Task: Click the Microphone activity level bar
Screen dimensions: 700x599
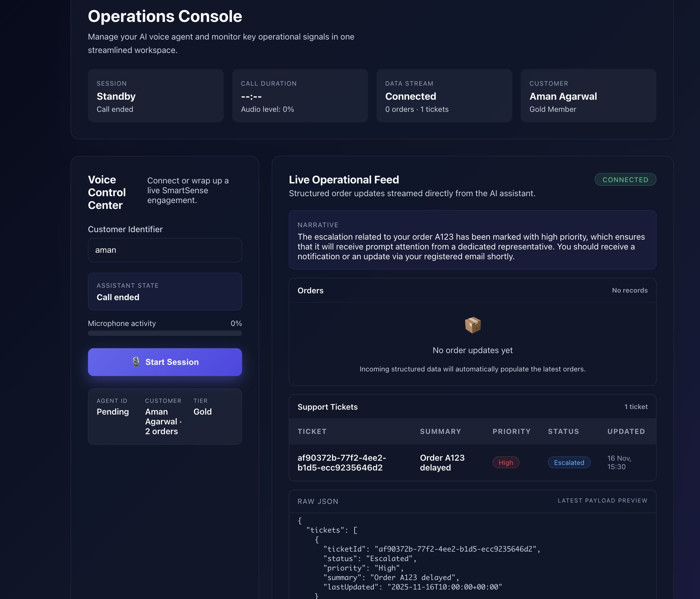Action: (x=165, y=333)
